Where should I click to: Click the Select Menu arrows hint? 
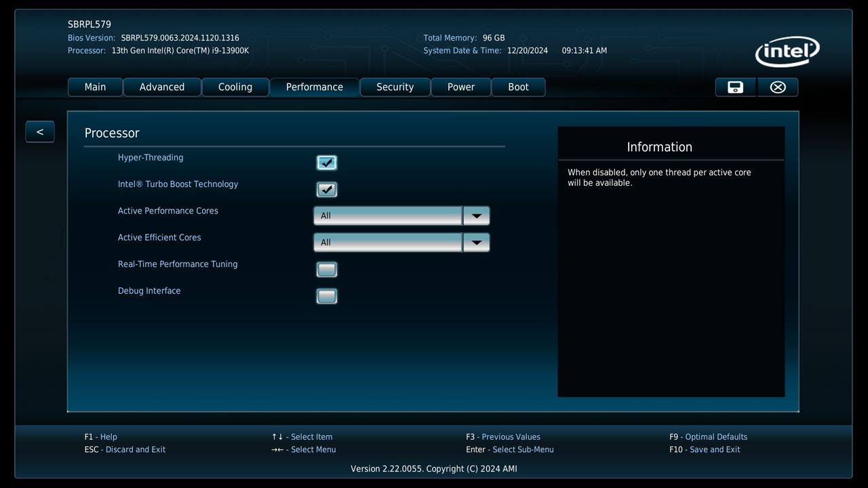click(304, 450)
